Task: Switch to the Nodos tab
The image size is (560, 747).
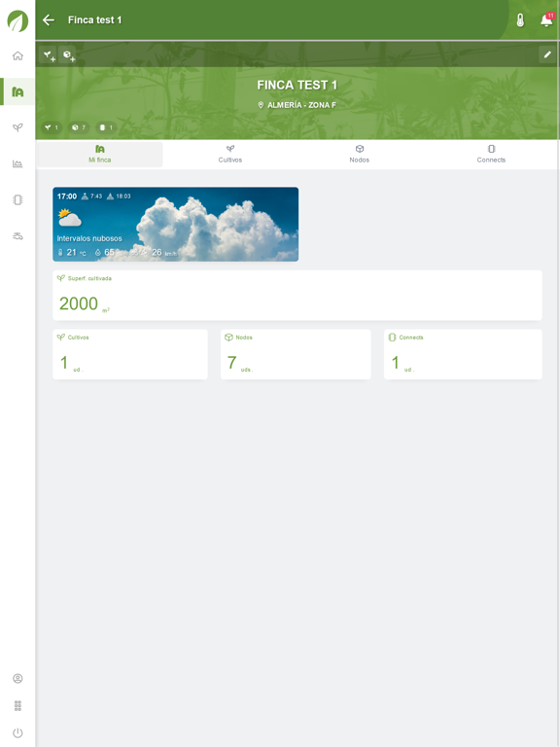Action: coord(360,155)
